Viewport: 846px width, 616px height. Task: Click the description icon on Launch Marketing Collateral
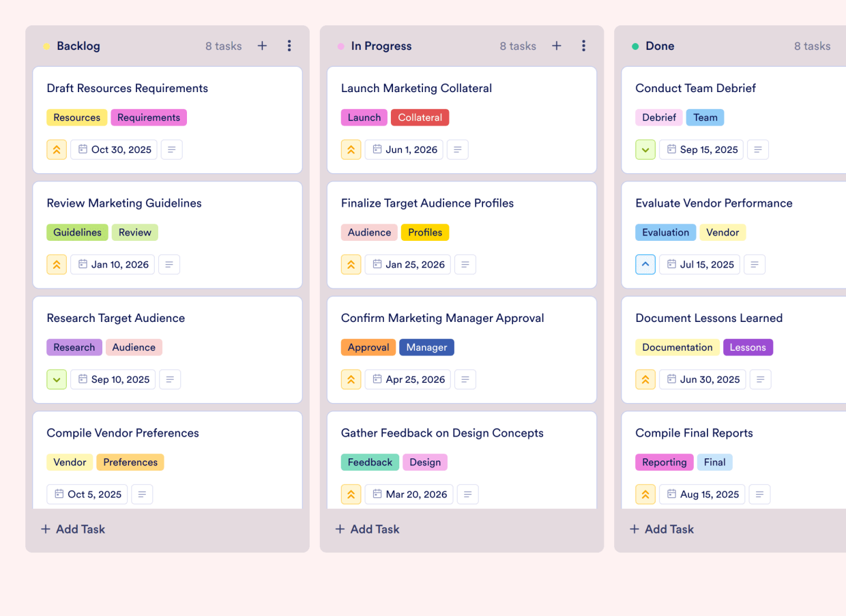(x=457, y=149)
